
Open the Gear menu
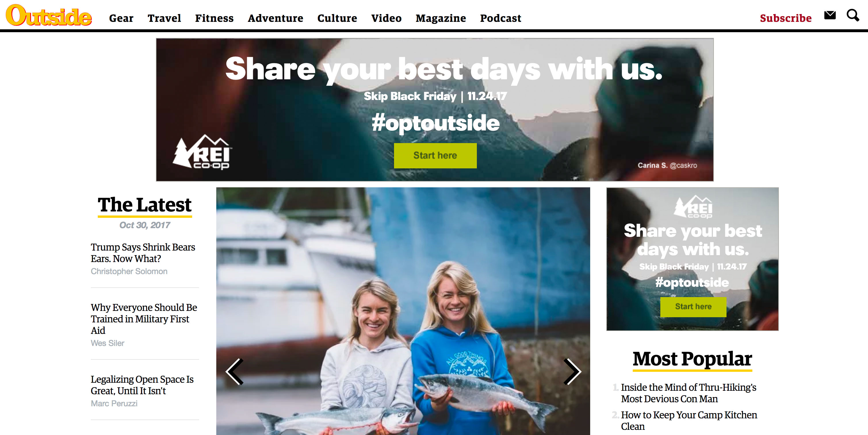pos(121,18)
